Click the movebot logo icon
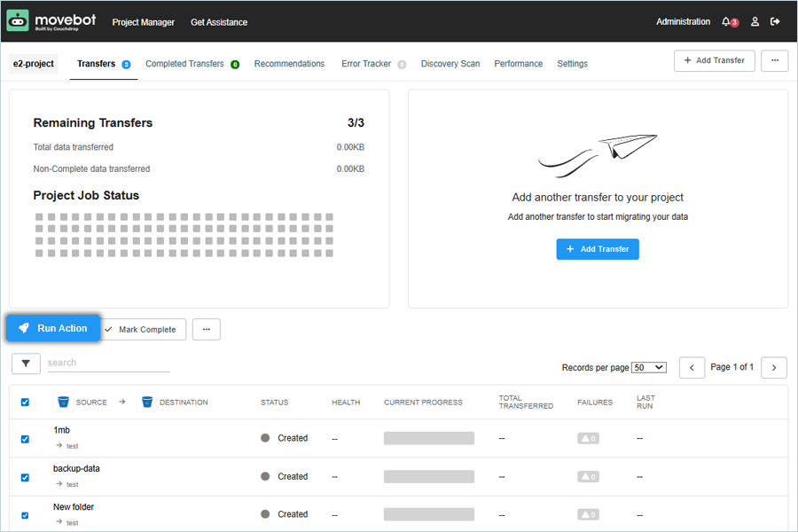Screen dimensions: 798x532 pyautogui.click(x=18, y=20)
